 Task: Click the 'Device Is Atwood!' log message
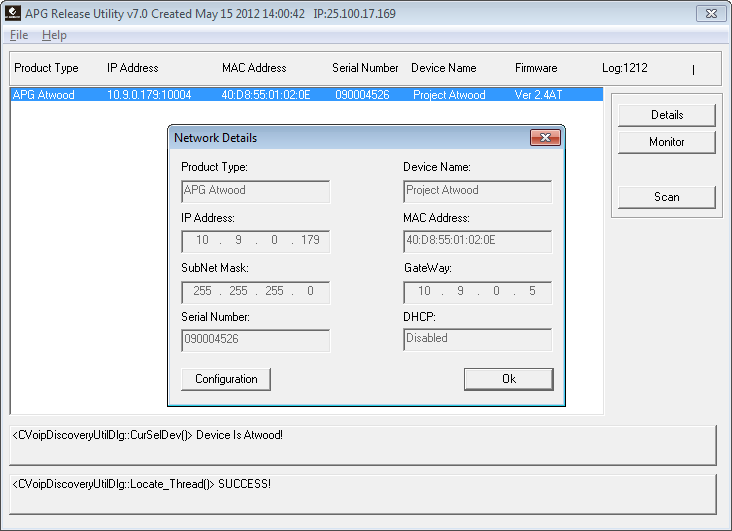[x=148, y=435]
